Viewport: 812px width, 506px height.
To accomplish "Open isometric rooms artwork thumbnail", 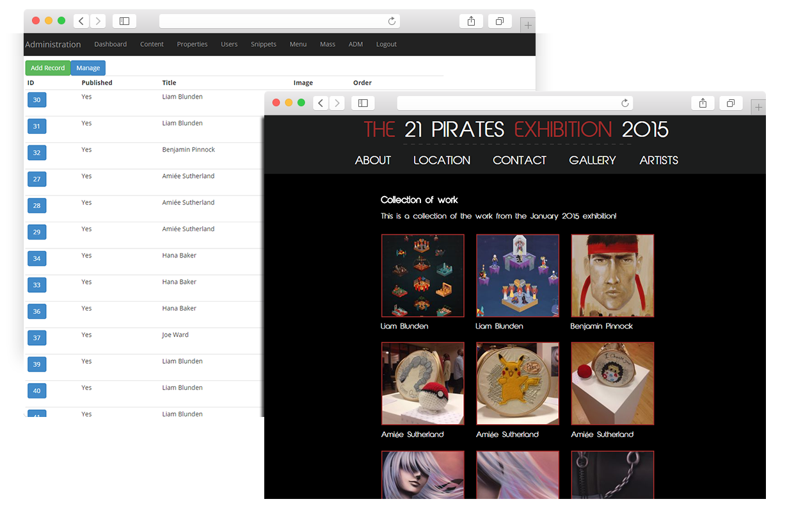I will click(x=423, y=275).
